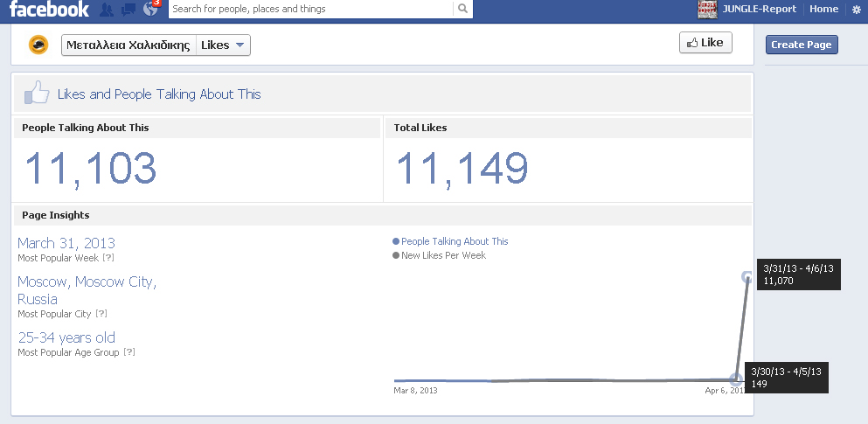Open the JUNGLE-Report profile link

click(759, 9)
